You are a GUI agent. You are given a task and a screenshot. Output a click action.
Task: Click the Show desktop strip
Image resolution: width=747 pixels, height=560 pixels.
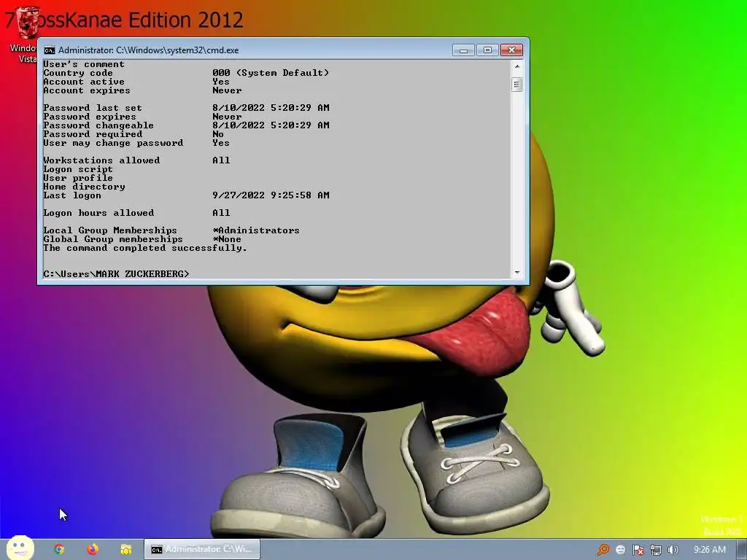point(742,550)
